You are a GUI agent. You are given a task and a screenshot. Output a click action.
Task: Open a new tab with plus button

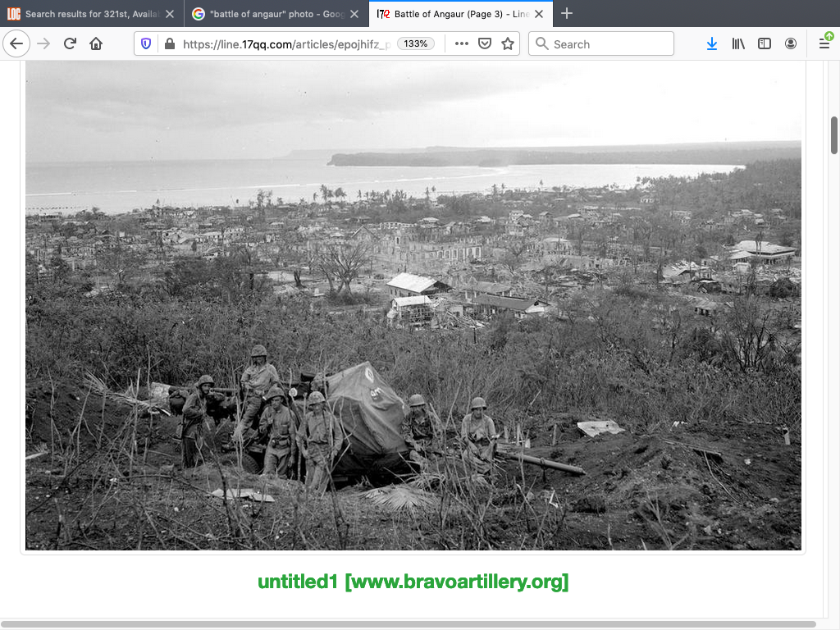tap(567, 14)
